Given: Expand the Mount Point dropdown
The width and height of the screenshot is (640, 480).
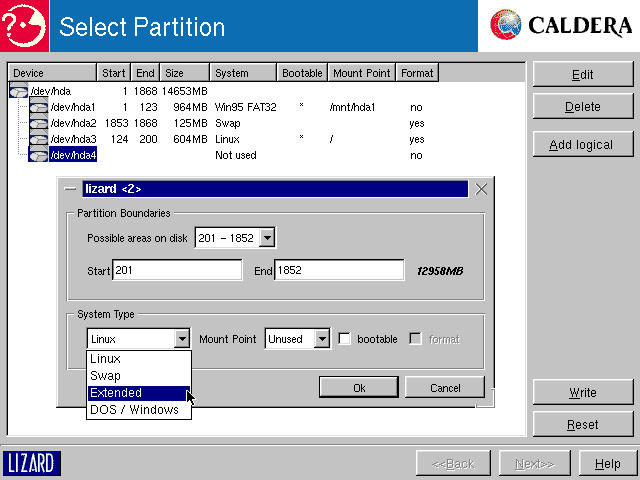Looking at the screenshot, I should coord(321,339).
